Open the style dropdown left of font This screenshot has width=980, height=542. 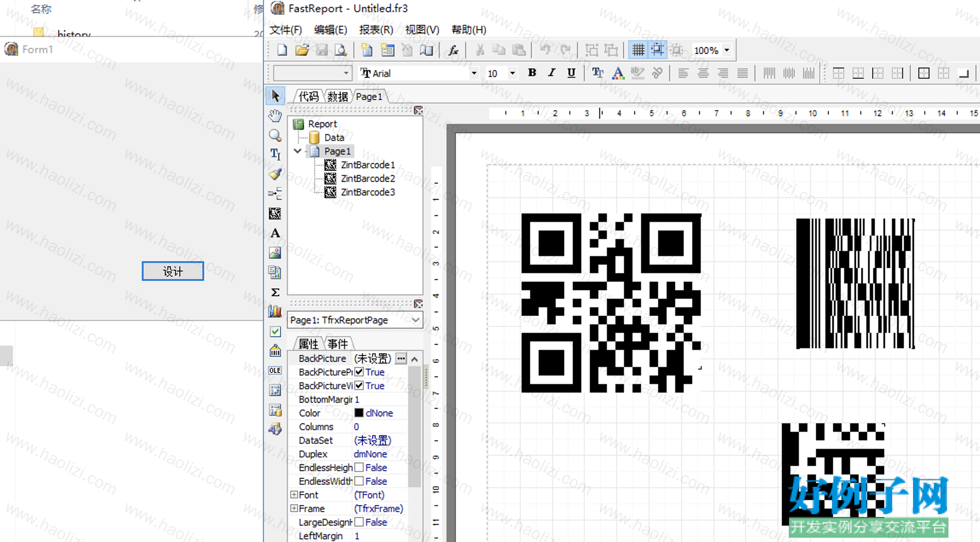(346, 73)
